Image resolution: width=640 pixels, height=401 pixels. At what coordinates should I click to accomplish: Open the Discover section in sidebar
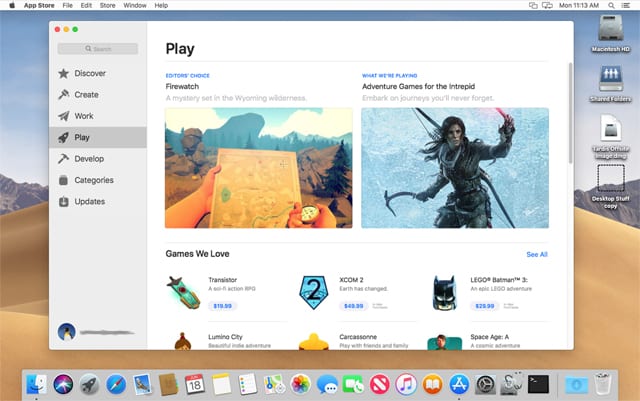tap(88, 73)
